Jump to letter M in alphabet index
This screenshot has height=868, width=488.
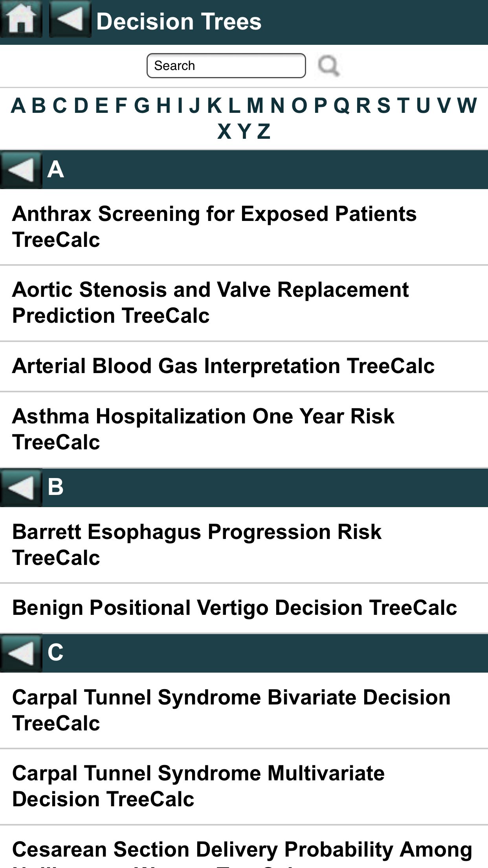[x=255, y=105]
